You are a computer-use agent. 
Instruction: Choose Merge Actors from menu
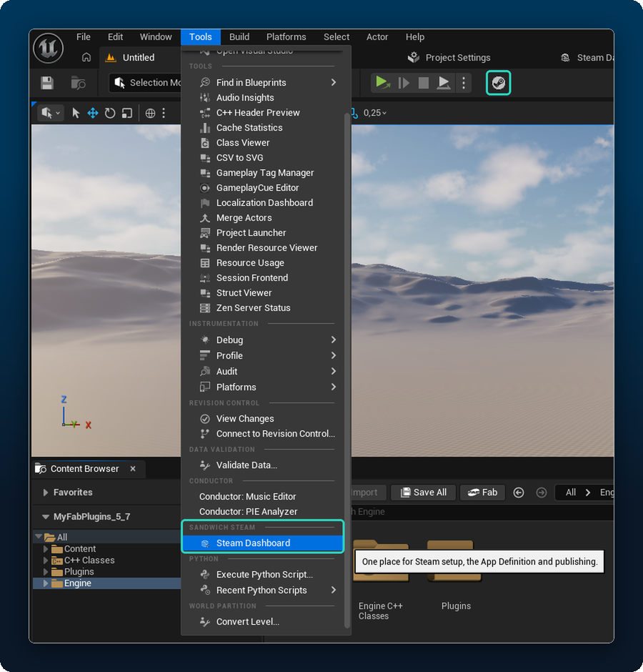pos(266,218)
